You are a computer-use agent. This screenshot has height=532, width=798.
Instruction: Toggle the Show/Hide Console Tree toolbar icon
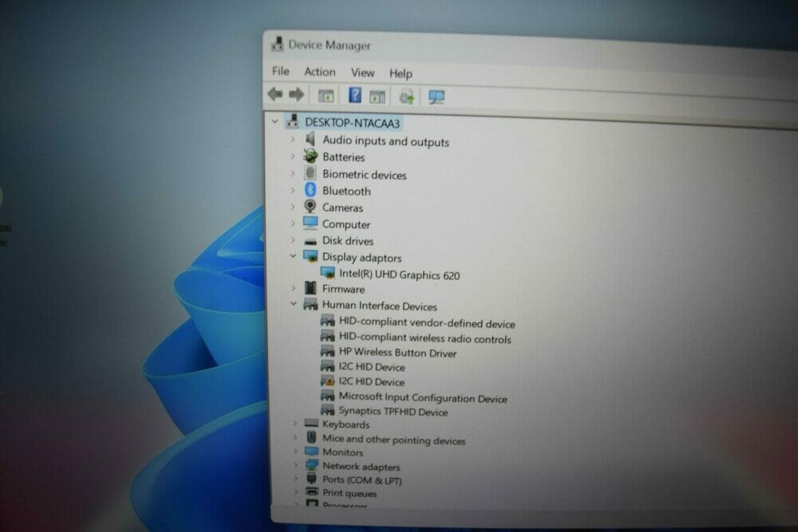326,96
